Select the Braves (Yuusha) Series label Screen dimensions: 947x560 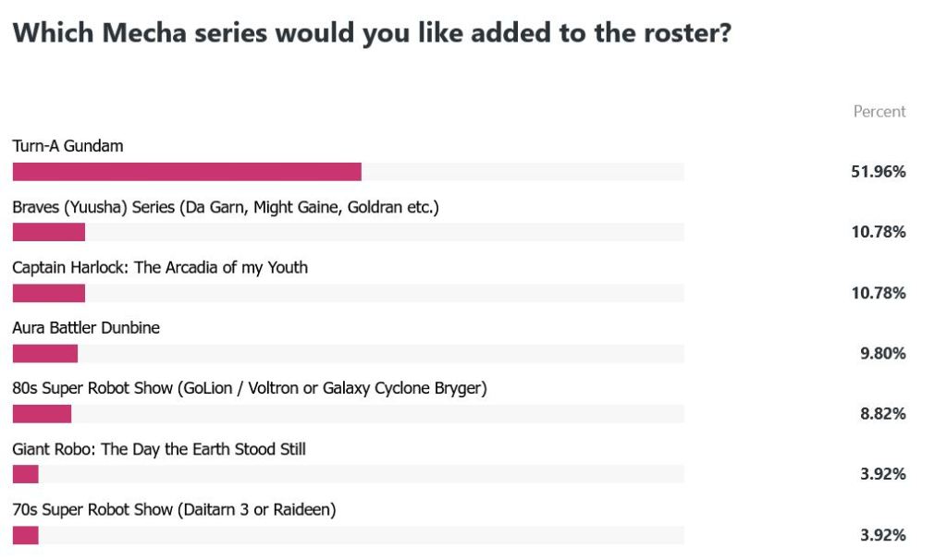point(225,207)
